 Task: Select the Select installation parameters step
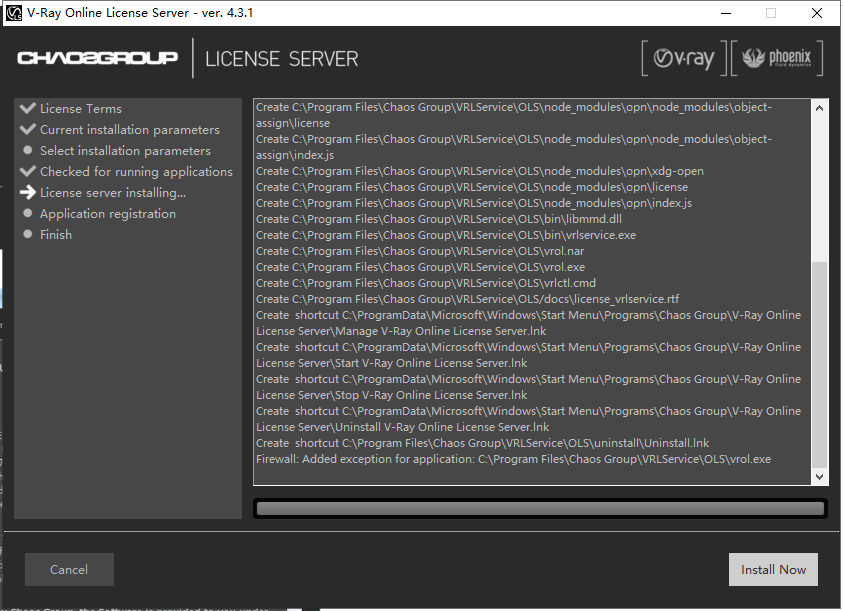click(125, 151)
